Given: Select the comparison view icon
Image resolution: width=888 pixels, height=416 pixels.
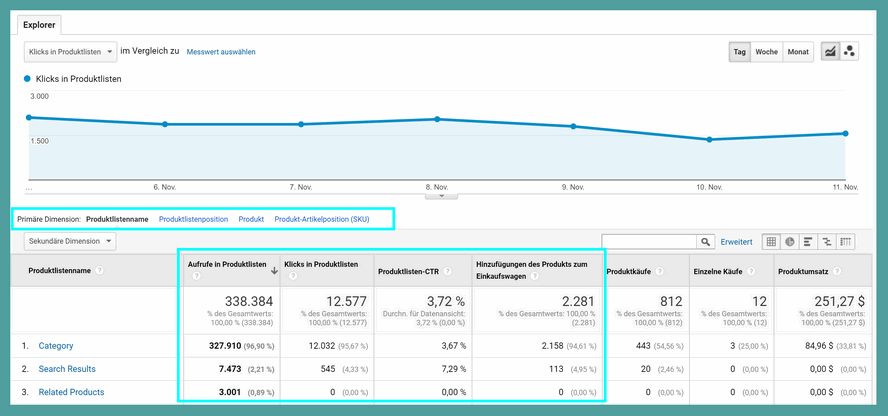Looking at the screenshot, I should pos(827,242).
